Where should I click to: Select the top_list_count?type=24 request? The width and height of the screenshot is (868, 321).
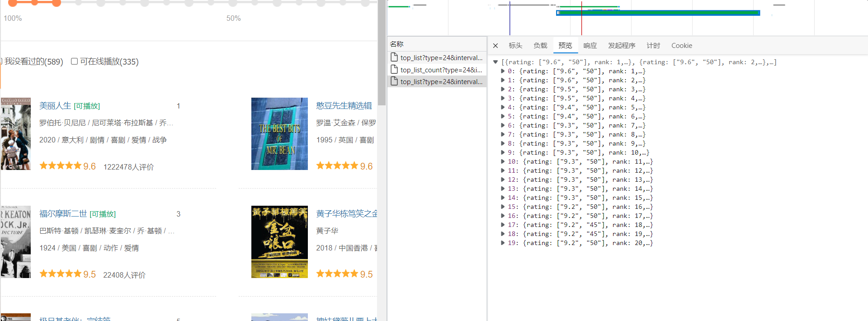438,70
